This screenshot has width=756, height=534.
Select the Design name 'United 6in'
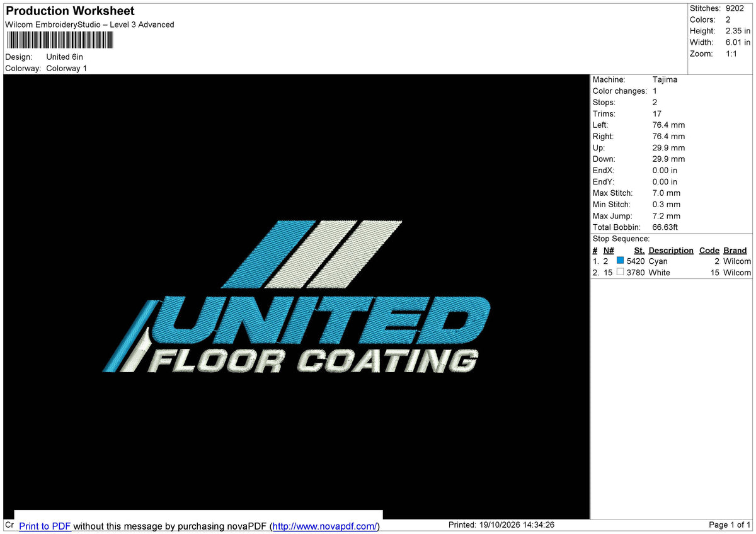(64, 57)
